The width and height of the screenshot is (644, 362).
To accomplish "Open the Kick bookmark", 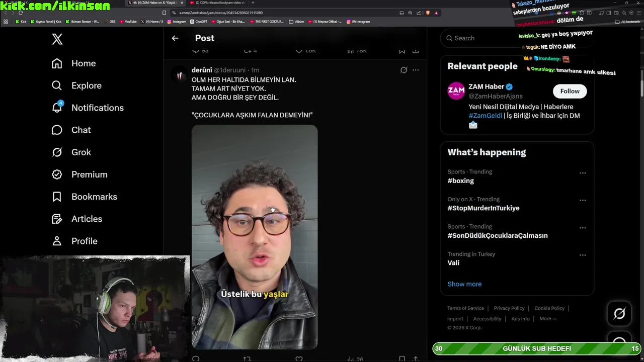I will pyautogui.click(x=21, y=22).
